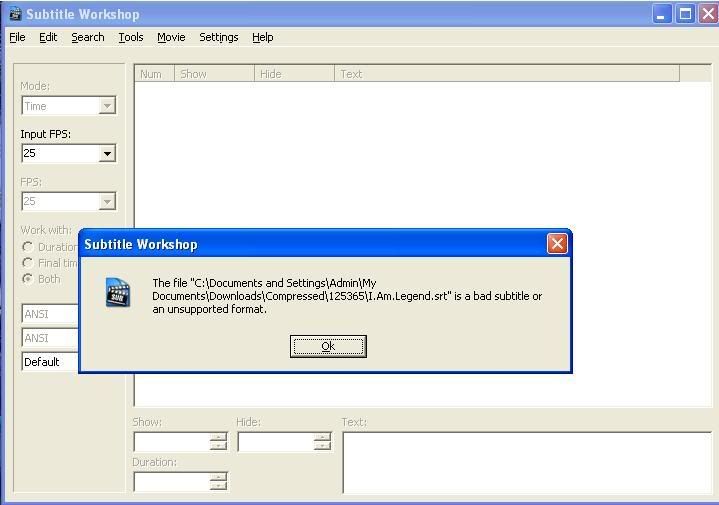Open the Settings menu
The width and height of the screenshot is (719, 505).
click(x=219, y=37)
